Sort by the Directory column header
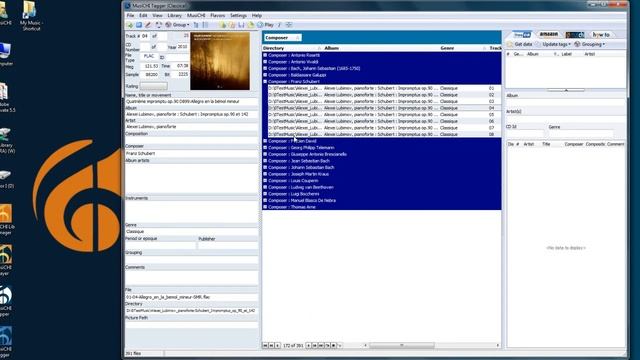This screenshot has height=360, width=640. [291, 48]
